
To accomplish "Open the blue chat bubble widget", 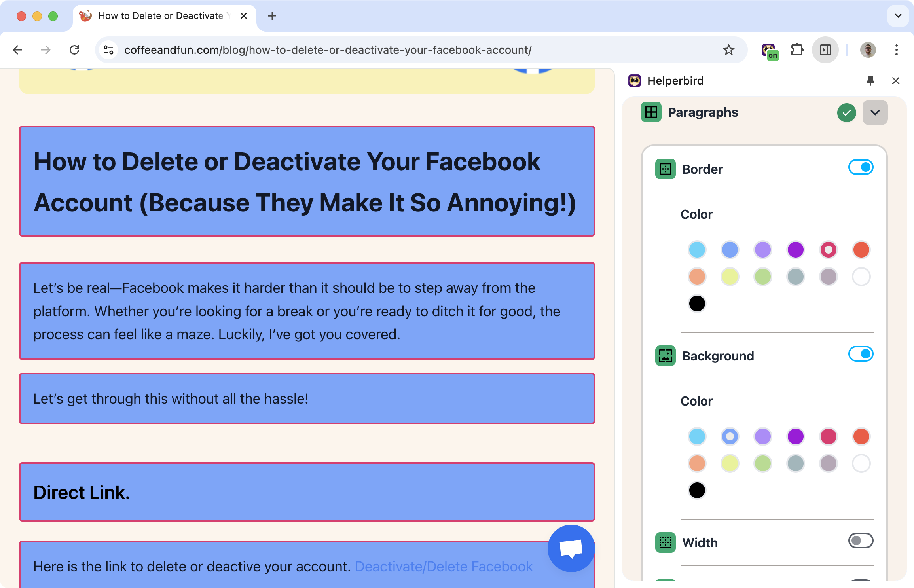I will 571,548.
